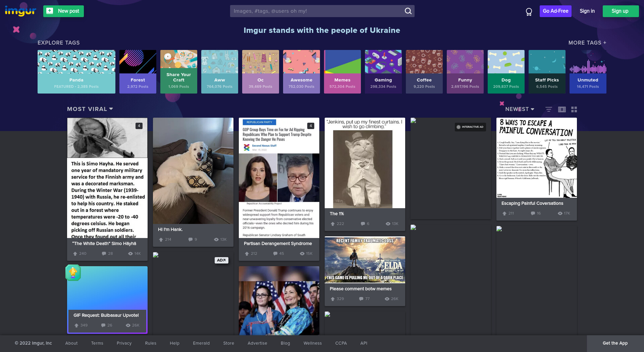Click the Sign in link
Viewport: 644px width, 352px height.
click(x=587, y=11)
